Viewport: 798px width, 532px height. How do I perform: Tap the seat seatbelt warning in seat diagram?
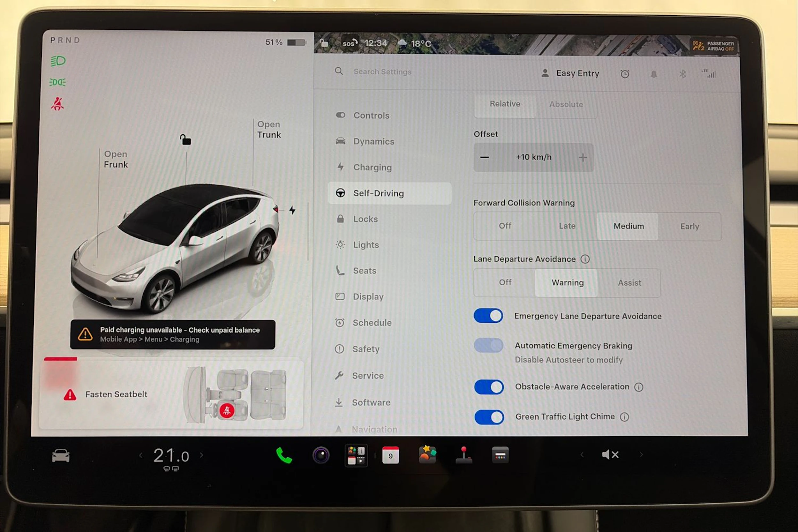click(x=227, y=411)
